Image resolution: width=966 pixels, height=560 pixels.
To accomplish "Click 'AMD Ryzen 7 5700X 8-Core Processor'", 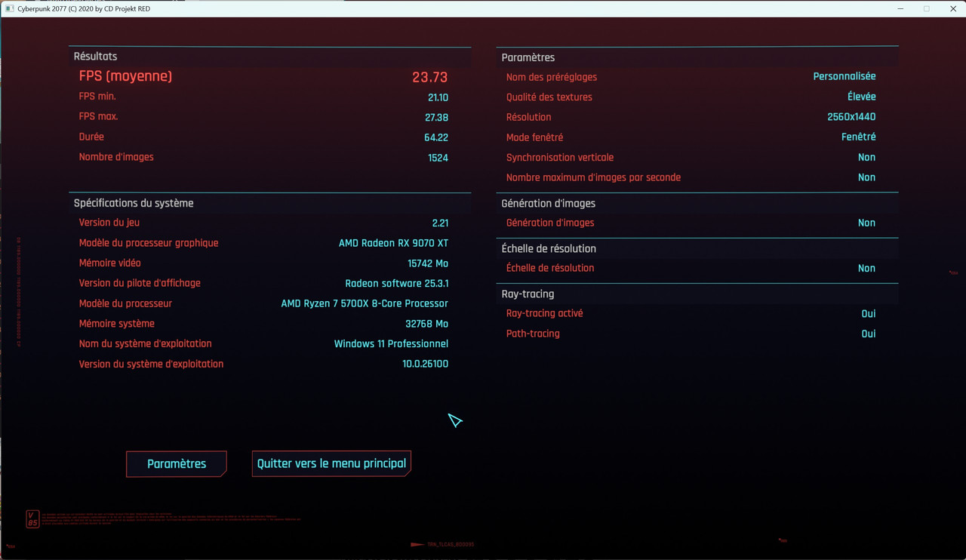I will [365, 303].
